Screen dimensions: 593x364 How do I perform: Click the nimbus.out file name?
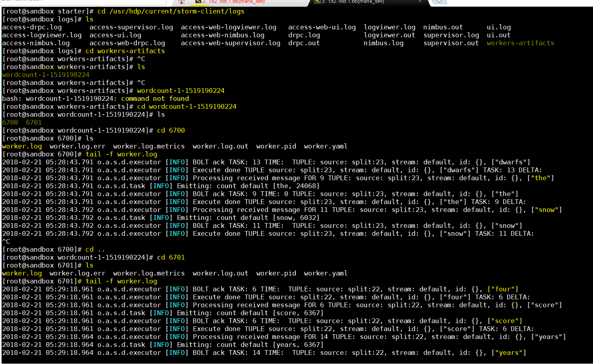pyautogui.click(x=443, y=27)
